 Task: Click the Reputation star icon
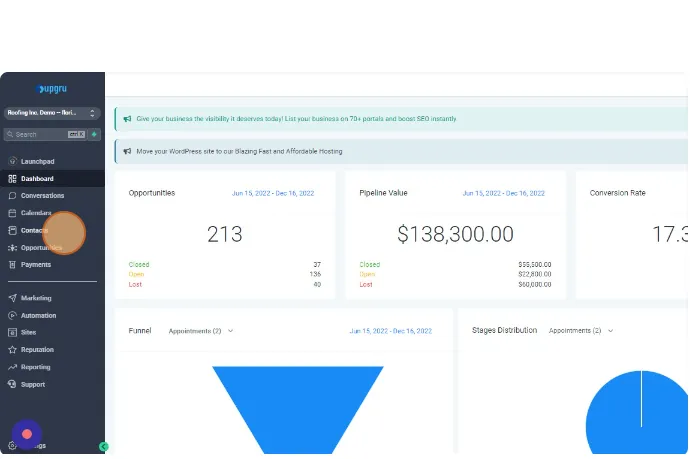(x=12, y=350)
